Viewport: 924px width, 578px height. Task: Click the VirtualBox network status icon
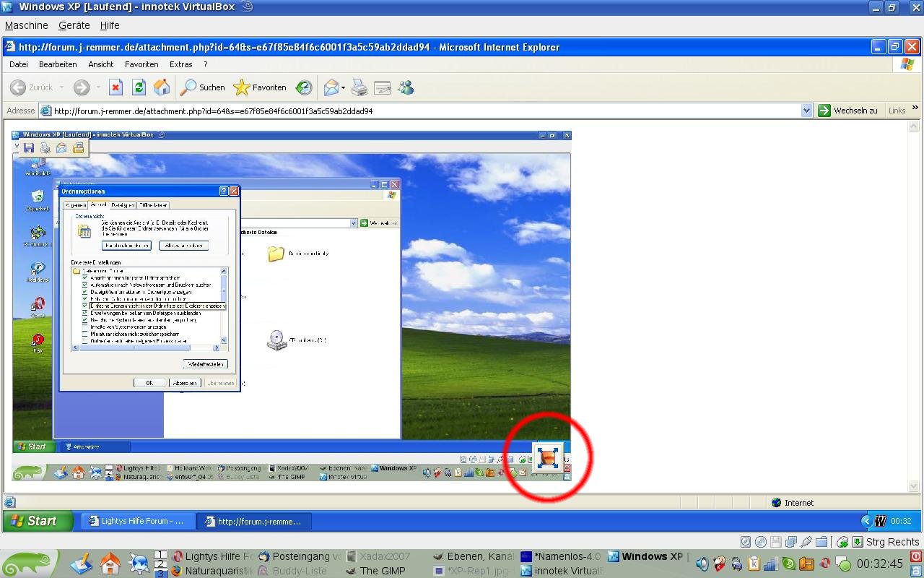pyautogui.click(x=791, y=542)
